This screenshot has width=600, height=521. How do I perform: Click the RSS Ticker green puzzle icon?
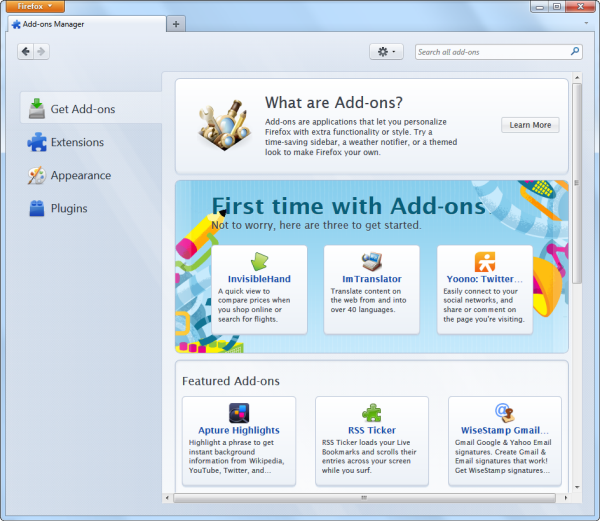[372, 413]
